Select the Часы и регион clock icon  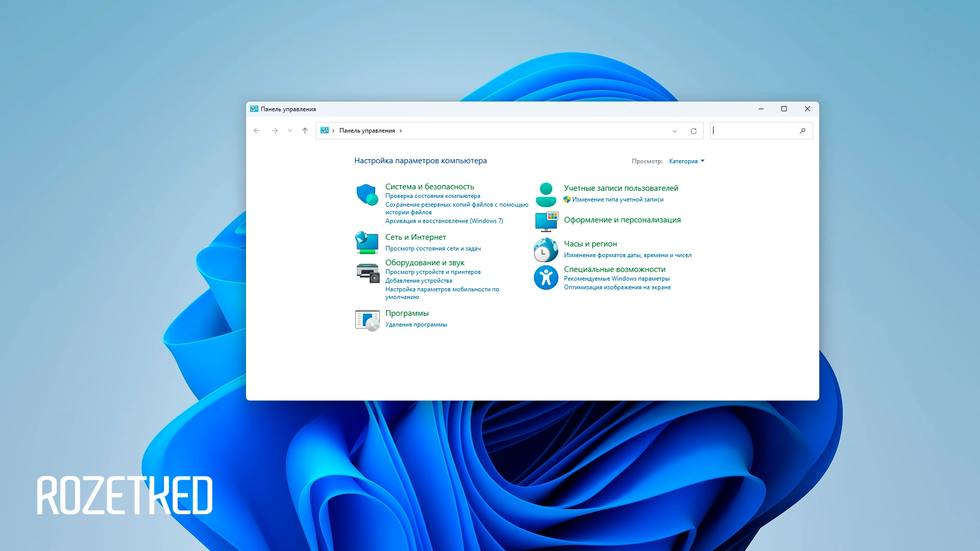click(x=546, y=250)
